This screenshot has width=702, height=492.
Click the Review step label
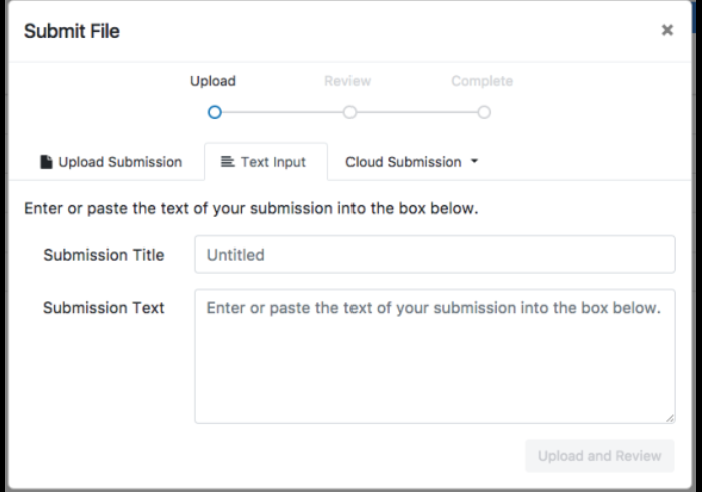point(347,81)
